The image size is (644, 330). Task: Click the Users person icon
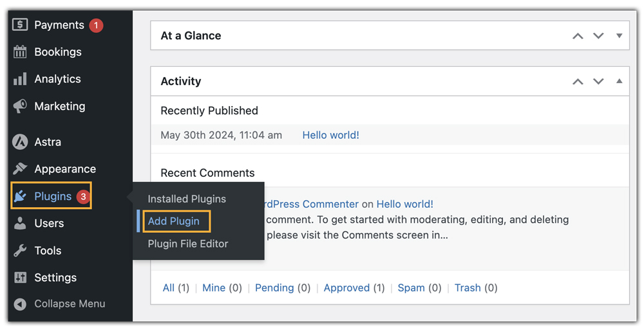coord(20,223)
